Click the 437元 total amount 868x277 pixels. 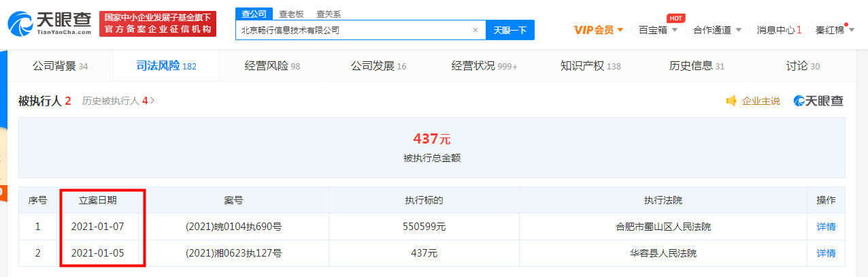coord(432,139)
